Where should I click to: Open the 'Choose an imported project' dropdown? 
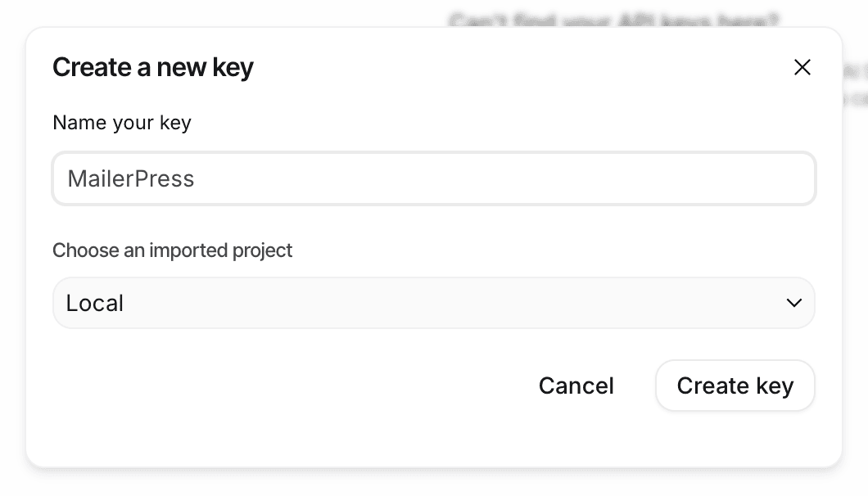pos(434,303)
